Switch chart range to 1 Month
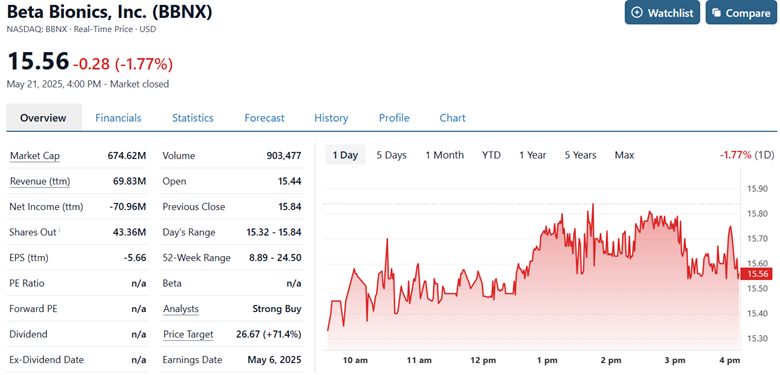 coord(444,155)
